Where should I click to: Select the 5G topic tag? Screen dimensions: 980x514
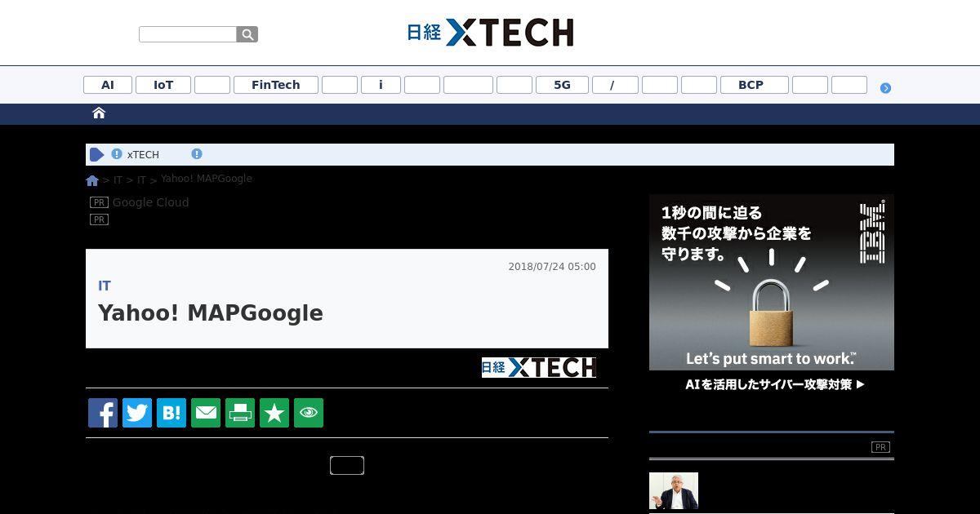[x=562, y=85]
